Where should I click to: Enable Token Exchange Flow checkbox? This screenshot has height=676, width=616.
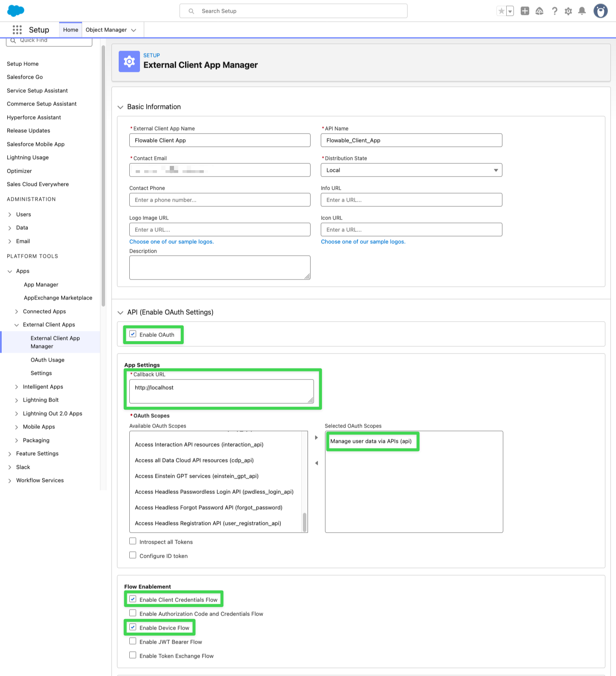click(x=133, y=655)
